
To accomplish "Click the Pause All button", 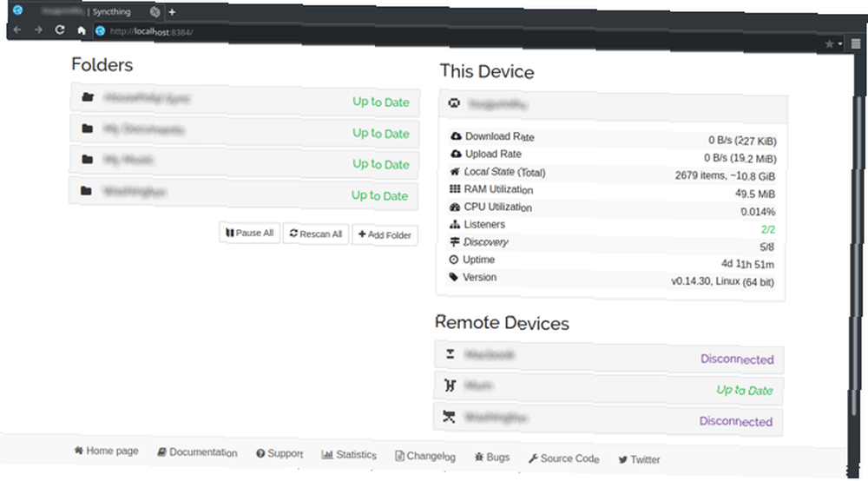I will tap(250, 233).
